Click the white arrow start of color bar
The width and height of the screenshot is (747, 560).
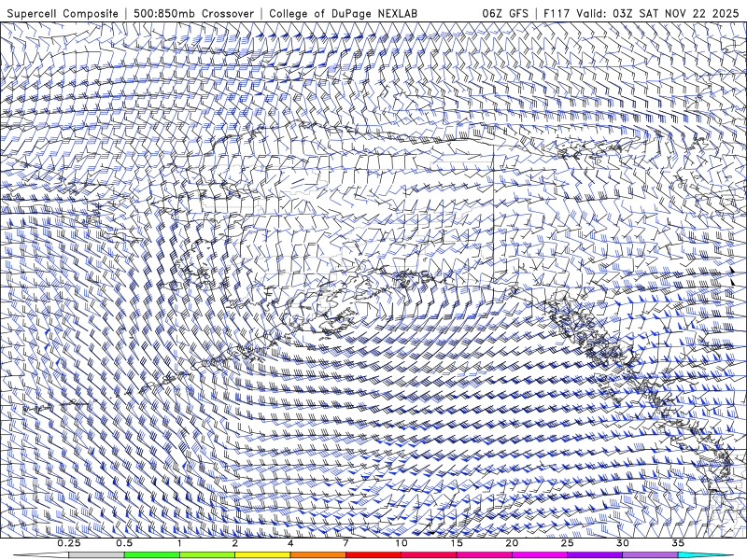pyautogui.click(x=41, y=555)
